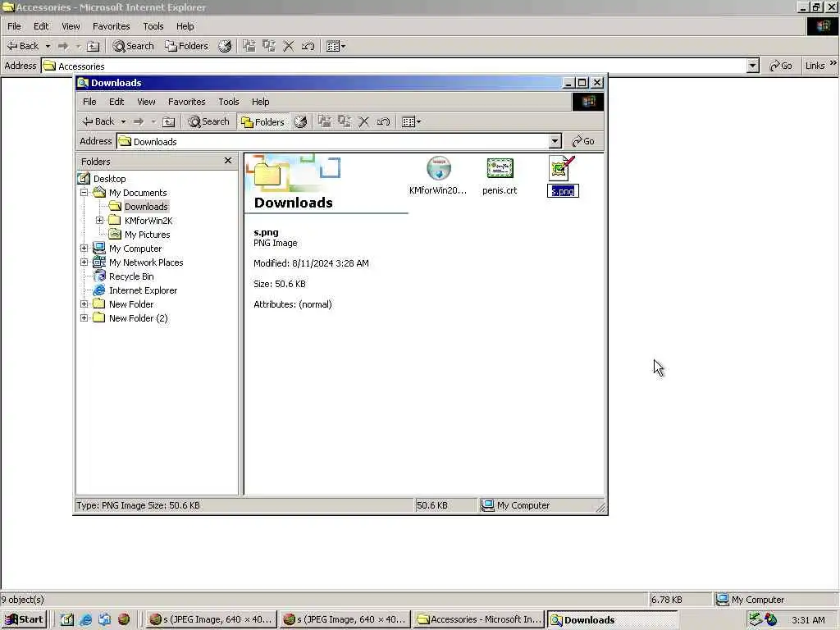Viewport: 840px width, 630px height.
Task: Open Tools menu in Downloads window
Action: coord(229,102)
